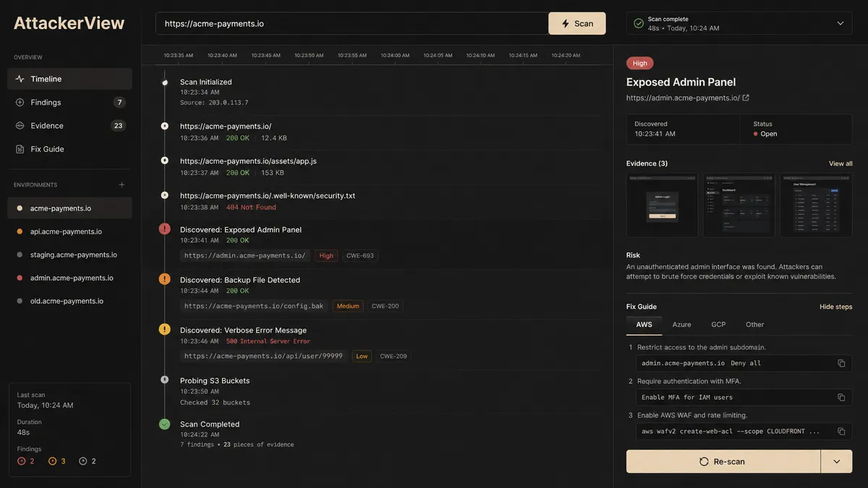Open the Dashboard evidence thumbnail

tap(739, 205)
